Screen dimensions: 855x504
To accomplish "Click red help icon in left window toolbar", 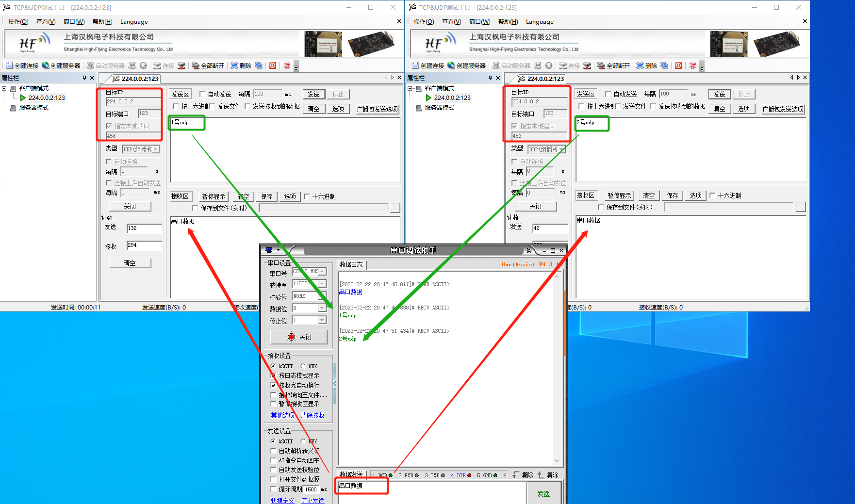I will (x=287, y=65).
